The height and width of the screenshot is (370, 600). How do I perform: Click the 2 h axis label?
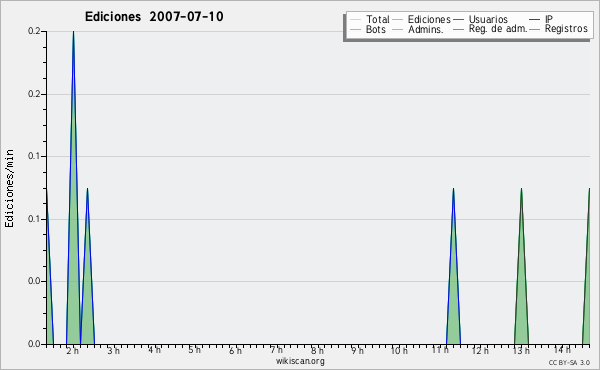pos(72,351)
